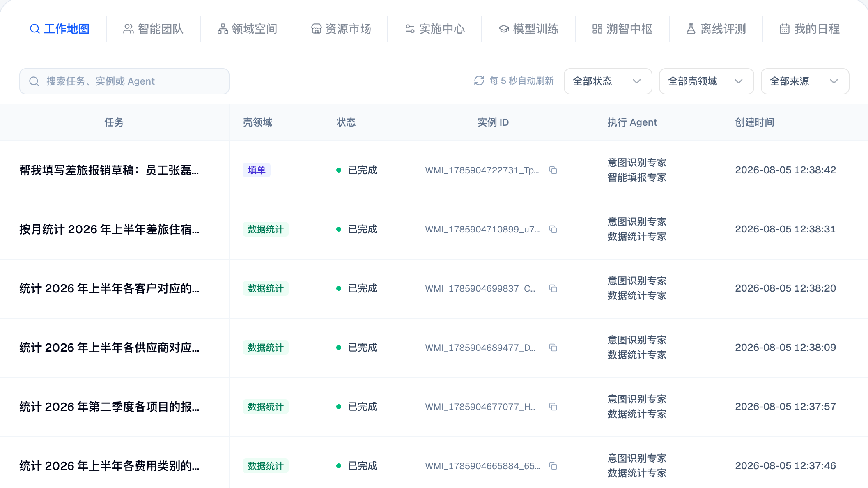Copy instance ID WMI_1785904689477
This screenshot has height=488, width=868.
coord(553,348)
